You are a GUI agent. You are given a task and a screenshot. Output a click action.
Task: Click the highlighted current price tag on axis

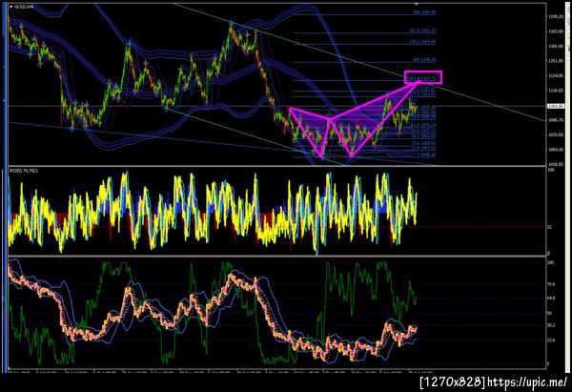pyautogui.click(x=555, y=106)
